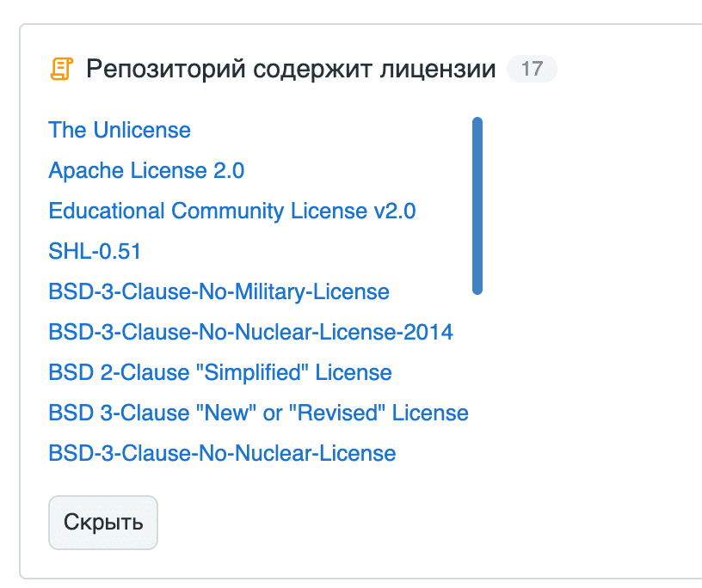Image resolution: width=702 pixels, height=588 pixels.
Task: Click BSD-3-Clause-No-Military-License link
Action: tap(218, 292)
